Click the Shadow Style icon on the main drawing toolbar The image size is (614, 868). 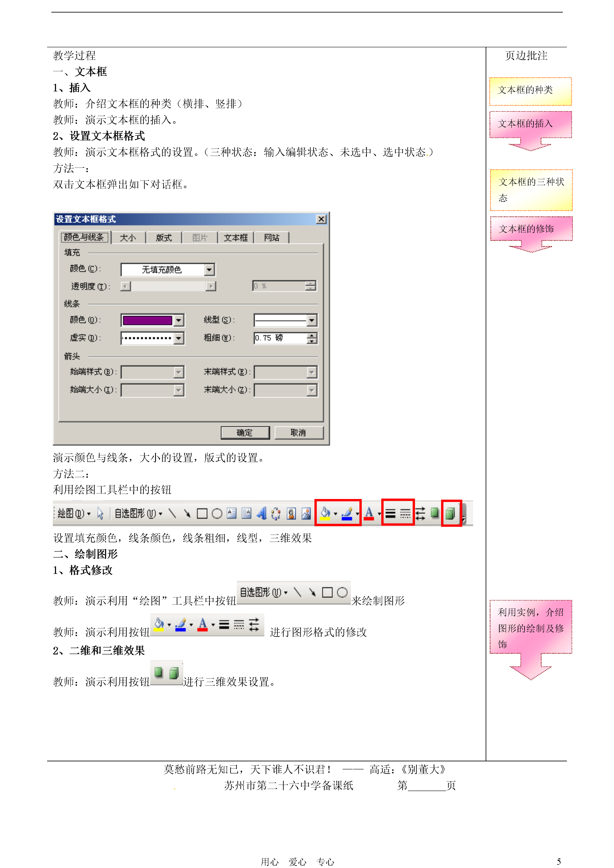tap(434, 513)
